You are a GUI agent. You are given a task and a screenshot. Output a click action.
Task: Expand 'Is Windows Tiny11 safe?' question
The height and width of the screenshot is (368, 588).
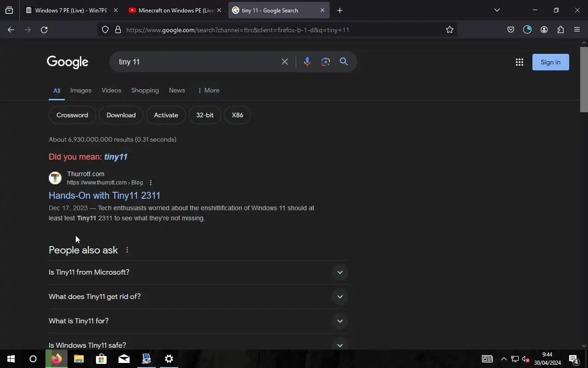point(198,343)
